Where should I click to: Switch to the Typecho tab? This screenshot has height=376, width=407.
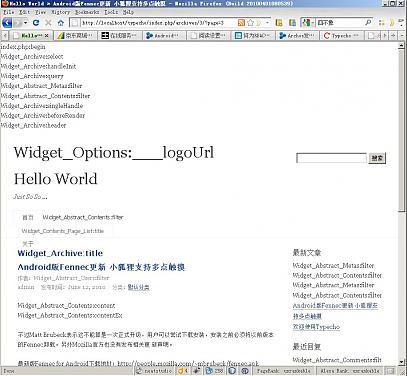point(342,35)
